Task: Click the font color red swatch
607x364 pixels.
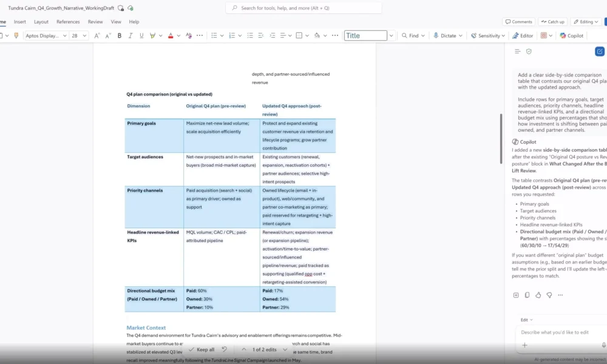Action: click(171, 36)
